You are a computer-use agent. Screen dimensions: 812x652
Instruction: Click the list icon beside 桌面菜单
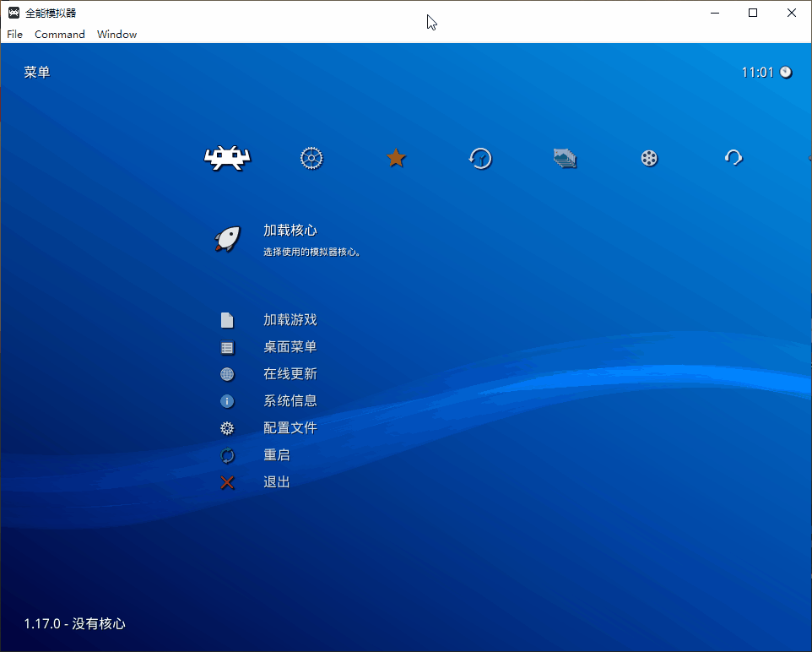tap(227, 347)
